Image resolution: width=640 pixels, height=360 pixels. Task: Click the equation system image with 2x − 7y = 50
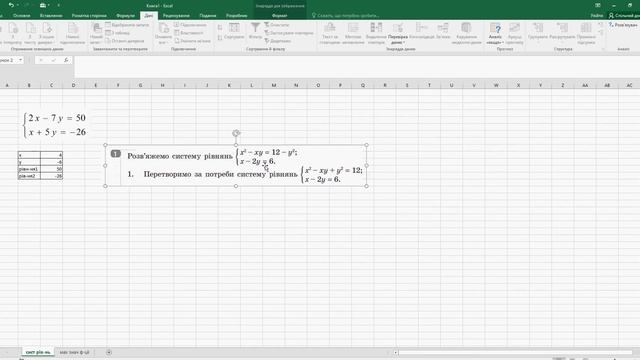(55, 125)
